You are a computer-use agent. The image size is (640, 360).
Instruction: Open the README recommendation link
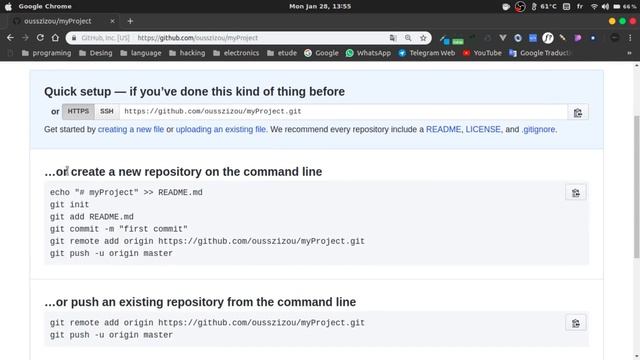click(x=443, y=129)
